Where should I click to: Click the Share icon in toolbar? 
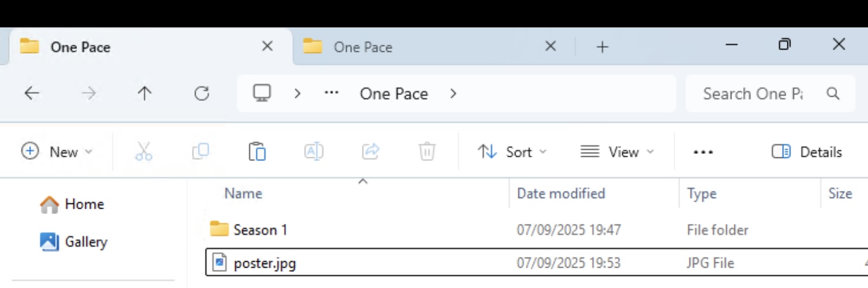pyautogui.click(x=370, y=152)
